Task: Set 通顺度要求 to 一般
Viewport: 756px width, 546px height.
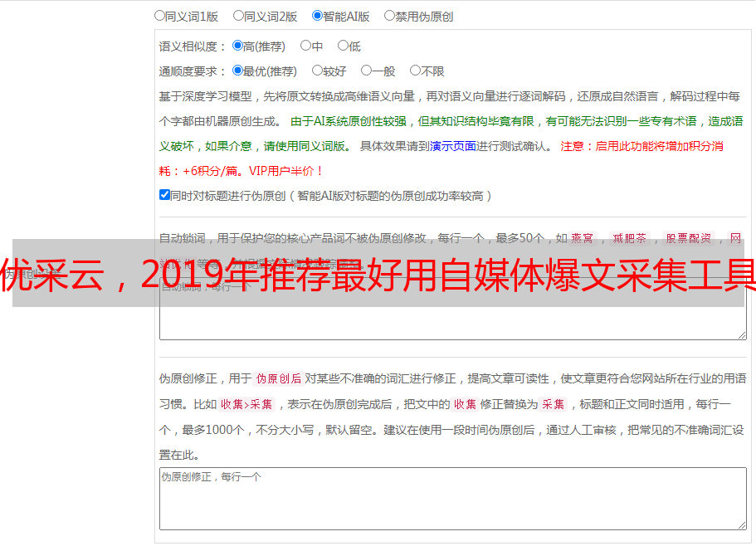Action: click(367, 71)
